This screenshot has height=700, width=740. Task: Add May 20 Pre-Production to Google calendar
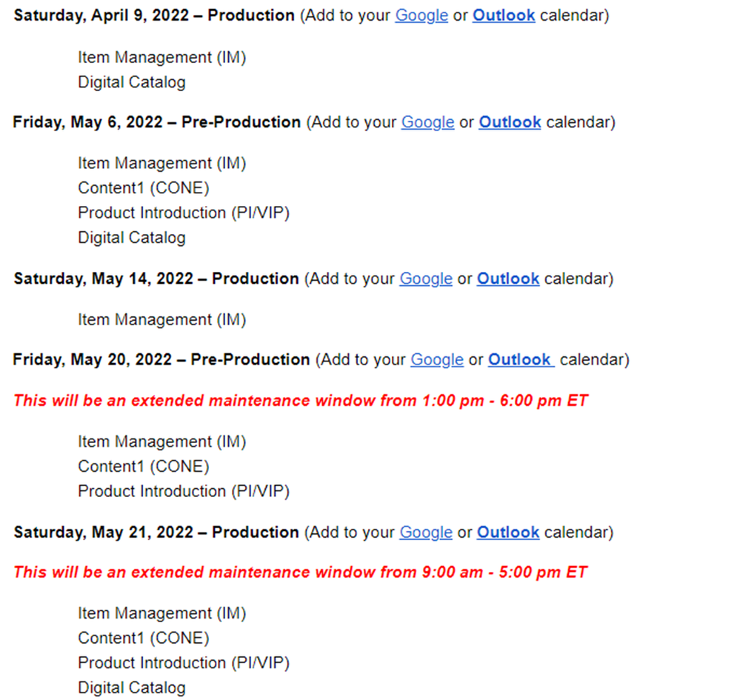437,360
